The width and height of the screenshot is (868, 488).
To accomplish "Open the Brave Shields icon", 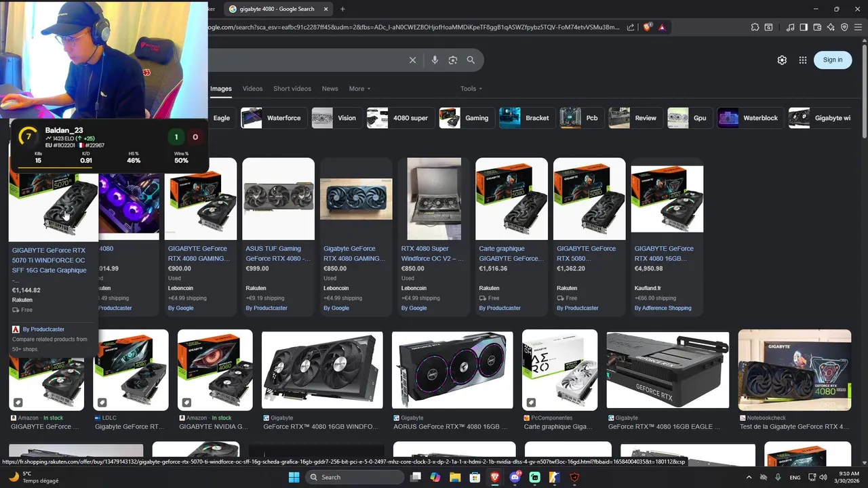I will click(x=648, y=27).
